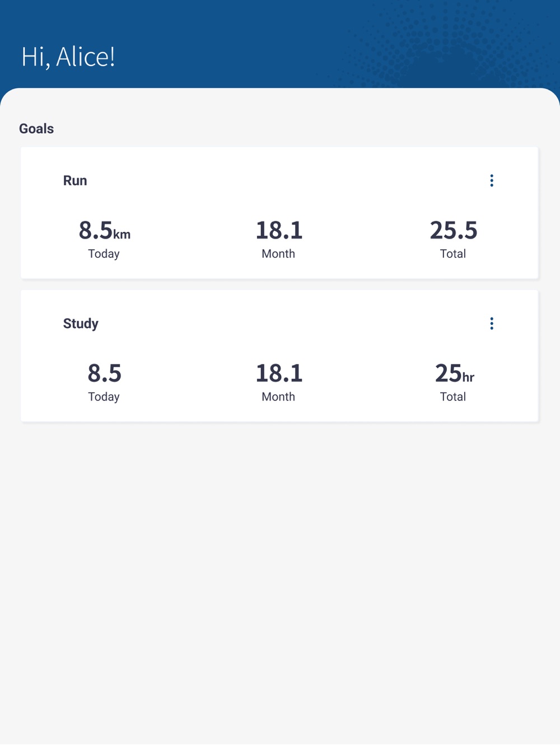Click the km unit beside Run's Today
The width and height of the screenshot is (560, 747).
(122, 235)
